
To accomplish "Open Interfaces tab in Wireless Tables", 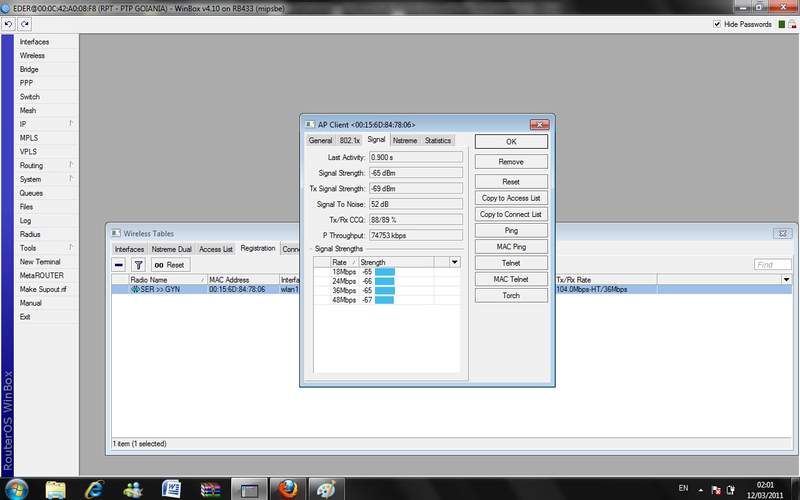I will coord(129,249).
